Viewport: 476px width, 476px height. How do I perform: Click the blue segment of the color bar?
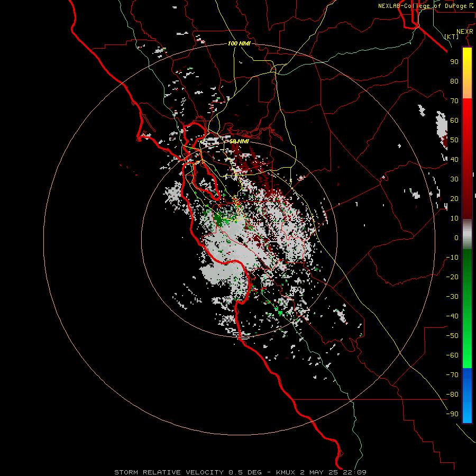(467, 396)
